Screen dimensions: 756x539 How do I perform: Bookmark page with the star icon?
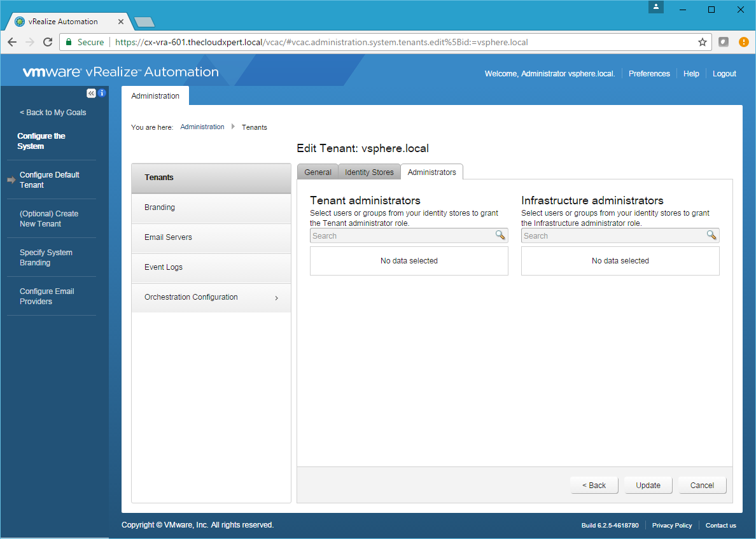coord(703,42)
